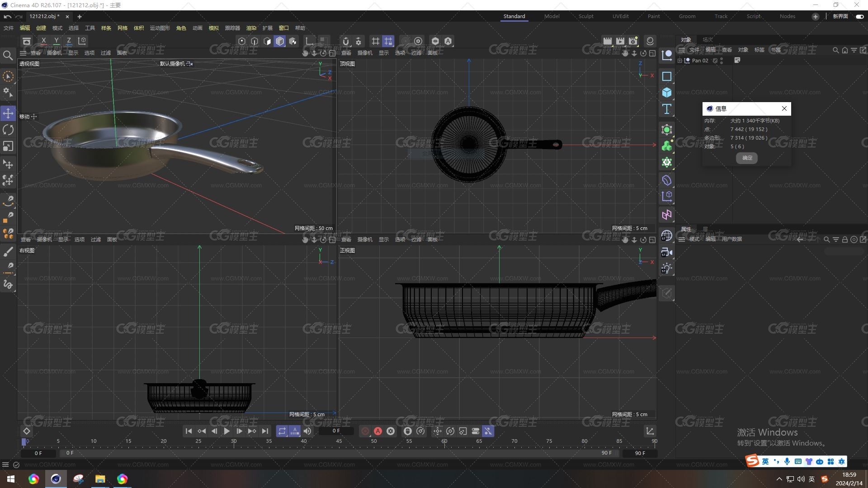Toggle record keyframe button
This screenshot has width=868, height=488.
[x=365, y=431]
